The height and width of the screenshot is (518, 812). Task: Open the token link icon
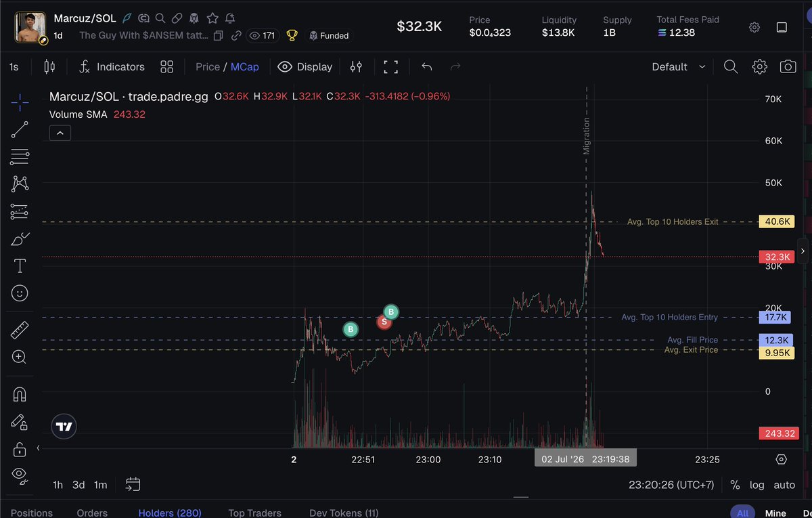tap(236, 35)
